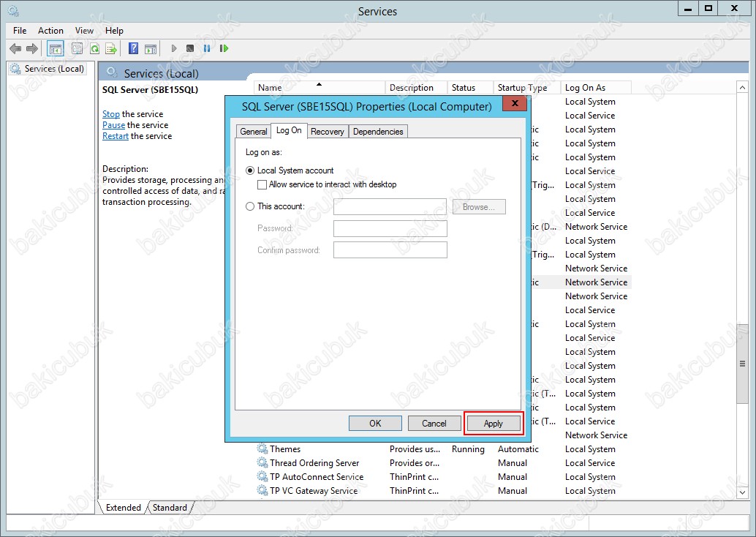Switch to the Extended view tab
This screenshot has height=537, width=756.
coord(124,508)
